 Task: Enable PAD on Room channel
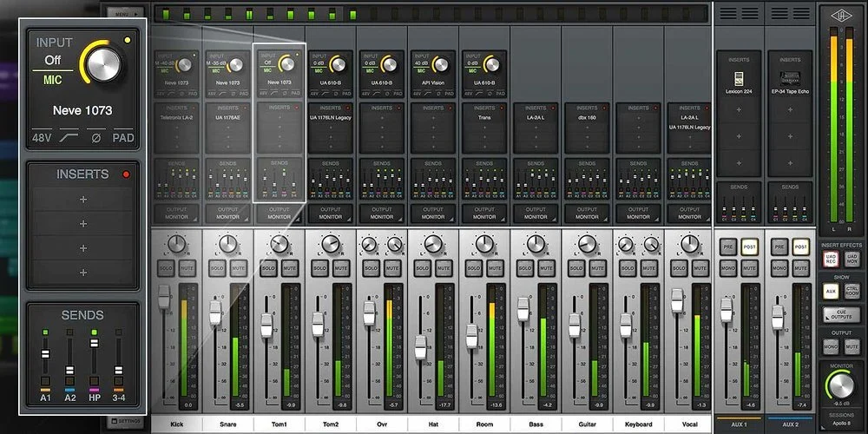tap(502, 94)
